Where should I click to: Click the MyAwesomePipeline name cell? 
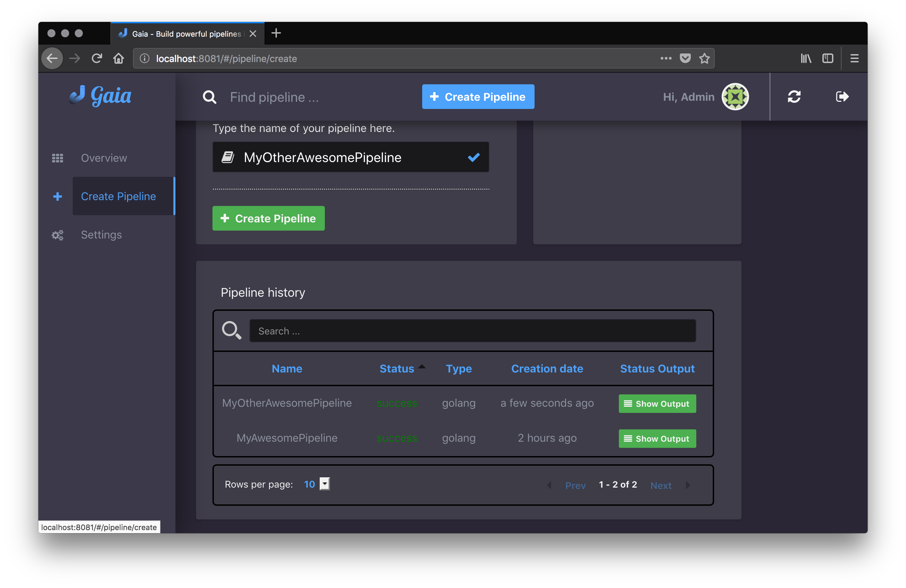point(287,438)
